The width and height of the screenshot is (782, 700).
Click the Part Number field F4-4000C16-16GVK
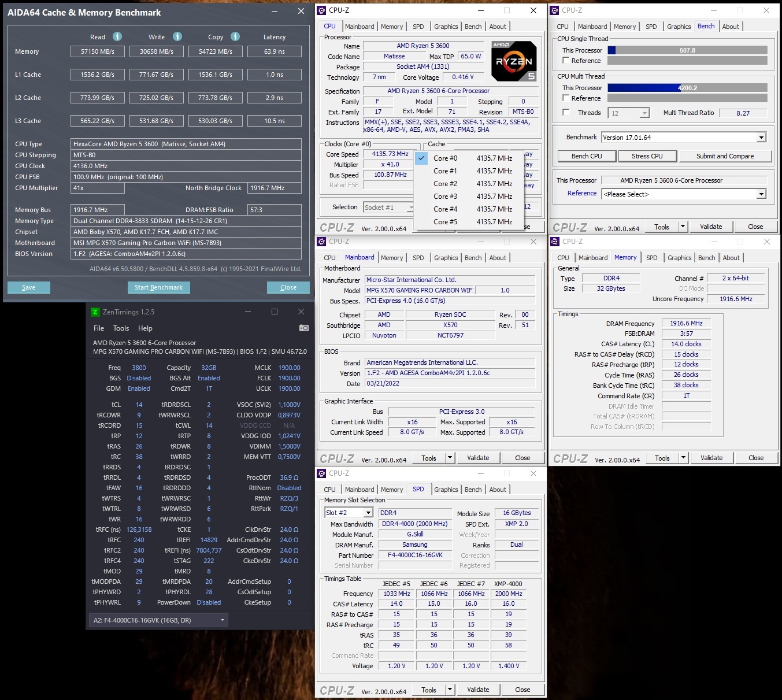[415, 555]
